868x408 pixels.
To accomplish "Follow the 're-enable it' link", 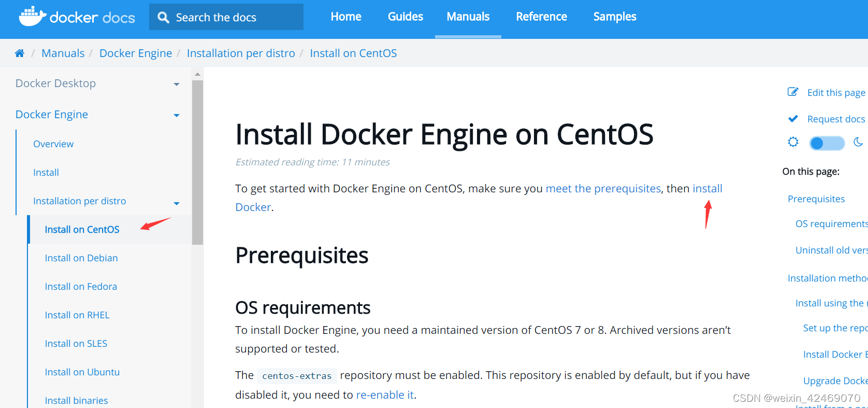I will pyautogui.click(x=385, y=395).
